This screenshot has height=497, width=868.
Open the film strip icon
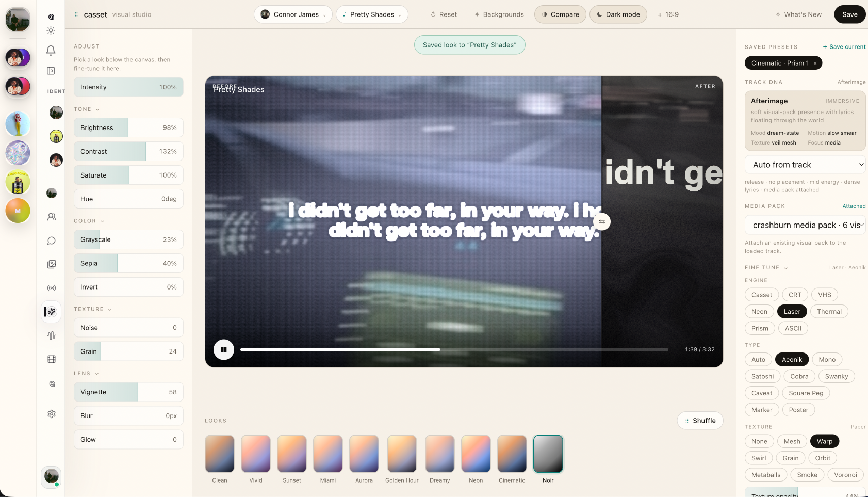pos(52,359)
